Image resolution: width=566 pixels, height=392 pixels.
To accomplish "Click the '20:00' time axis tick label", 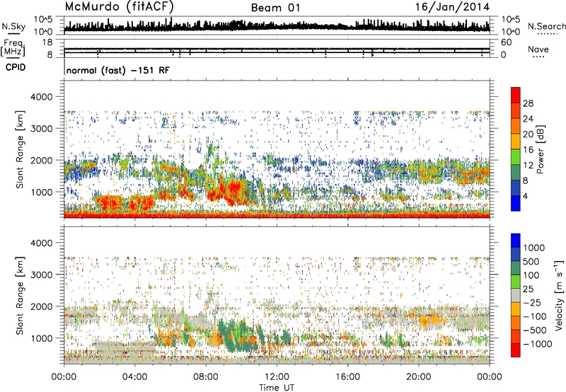I will 418,377.
